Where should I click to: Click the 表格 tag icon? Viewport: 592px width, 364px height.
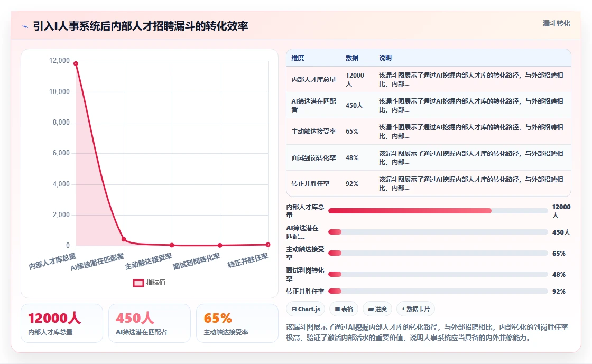[337, 309]
